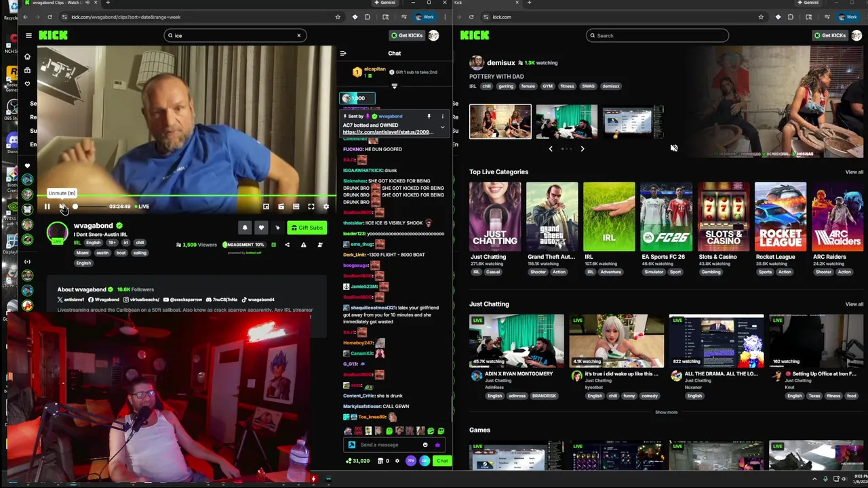Go to next featured stream carousel arrow
The height and width of the screenshot is (488, 868).
pos(582,148)
